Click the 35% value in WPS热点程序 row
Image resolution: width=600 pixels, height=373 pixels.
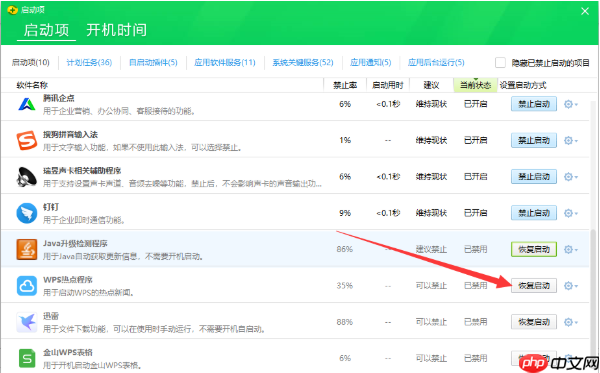point(344,286)
